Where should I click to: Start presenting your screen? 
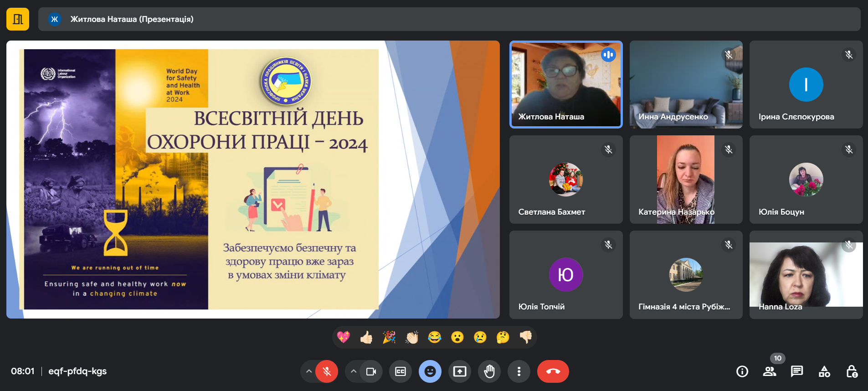click(x=460, y=371)
